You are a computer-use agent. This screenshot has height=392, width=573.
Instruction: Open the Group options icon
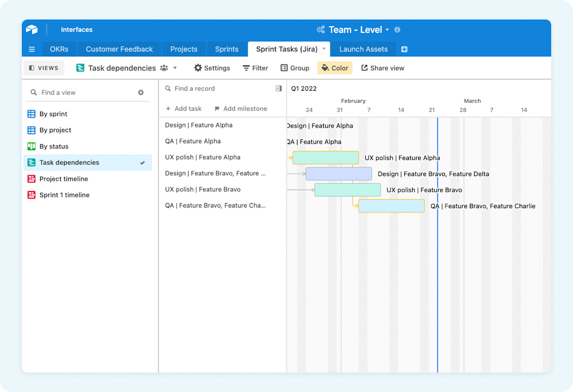(x=285, y=68)
